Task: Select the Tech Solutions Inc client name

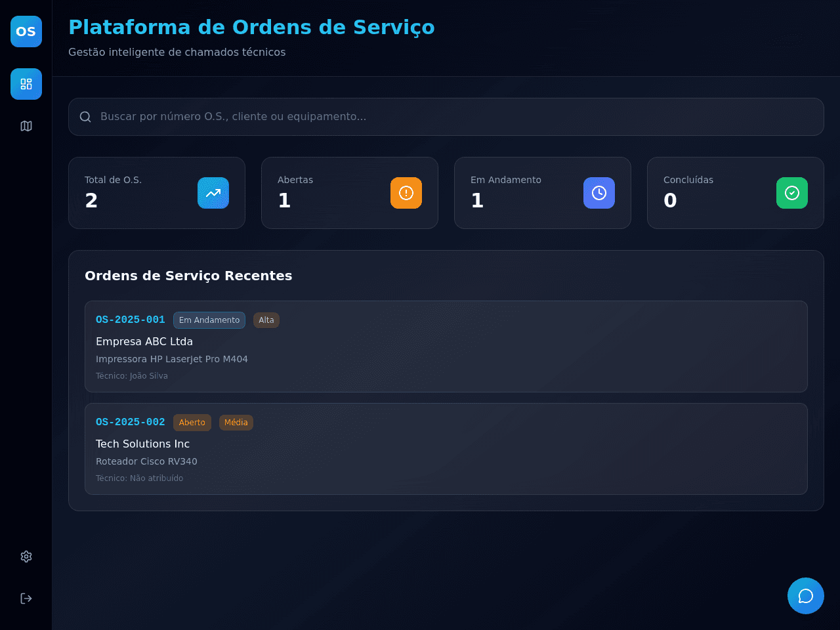Action: click(x=142, y=444)
